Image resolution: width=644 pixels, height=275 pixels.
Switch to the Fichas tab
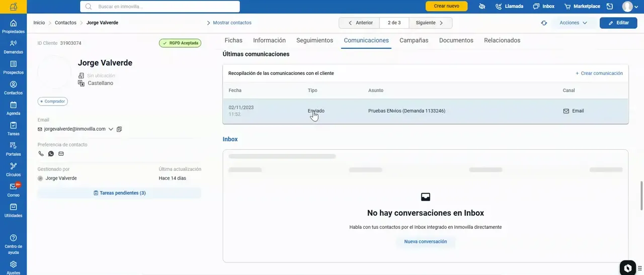pyautogui.click(x=233, y=40)
